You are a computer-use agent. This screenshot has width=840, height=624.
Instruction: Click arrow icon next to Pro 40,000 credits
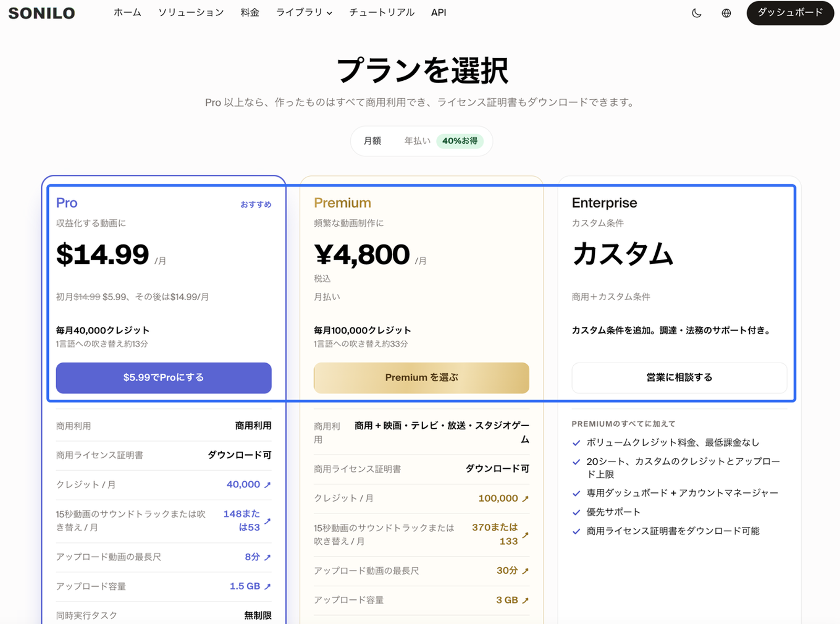point(267,485)
